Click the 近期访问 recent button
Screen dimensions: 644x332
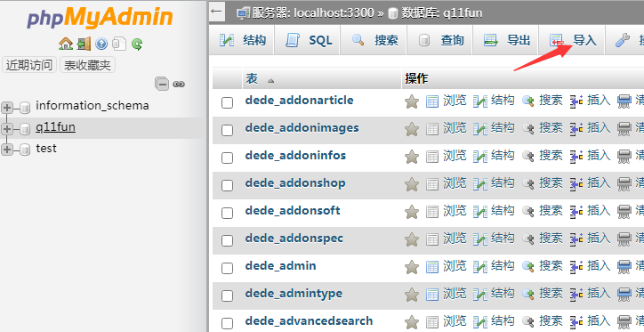(x=29, y=65)
